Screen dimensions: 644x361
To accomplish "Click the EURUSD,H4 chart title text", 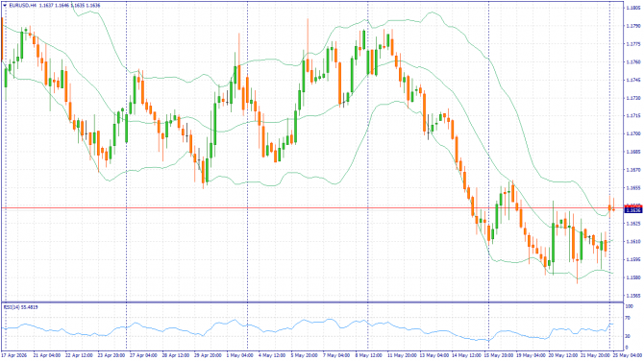I will pyautogui.click(x=22, y=6).
